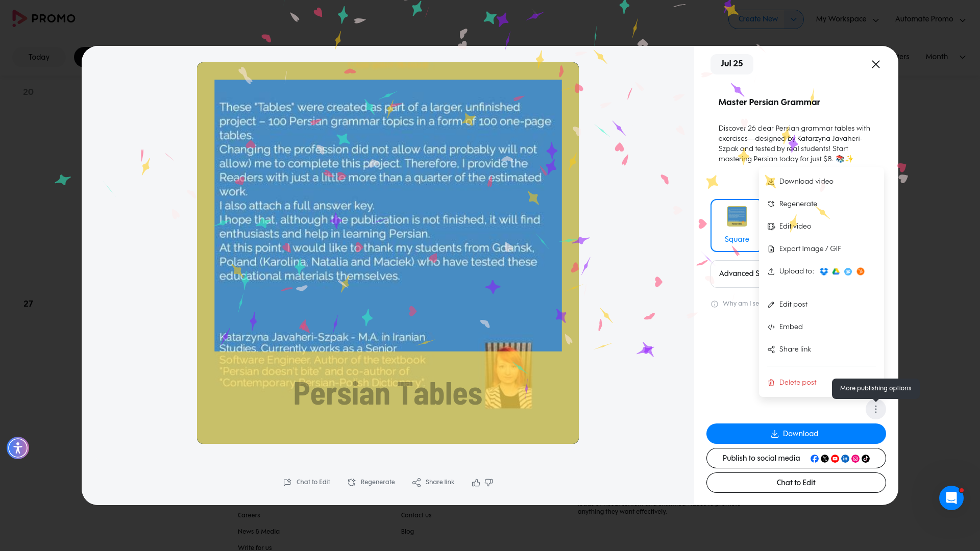Click the YouTube publish icon
Screen dimensions: 980x551
pos(835,459)
